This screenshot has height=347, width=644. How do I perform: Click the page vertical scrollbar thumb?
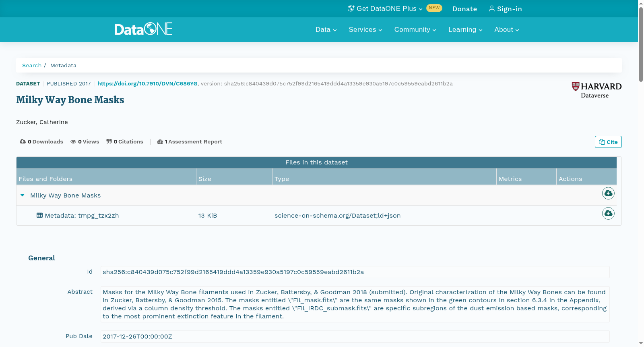[x=641, y=44]
